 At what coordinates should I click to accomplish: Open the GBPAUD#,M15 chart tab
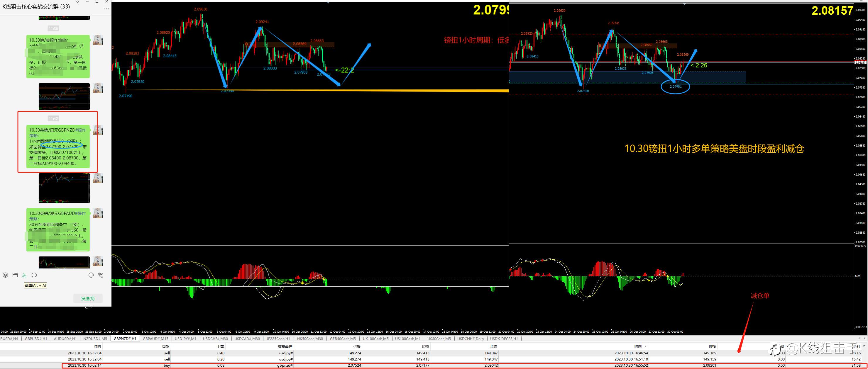(155, 339)
